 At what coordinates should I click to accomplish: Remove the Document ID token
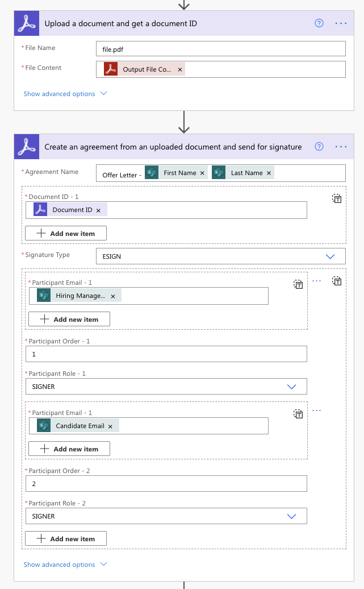tap(98, 210)
